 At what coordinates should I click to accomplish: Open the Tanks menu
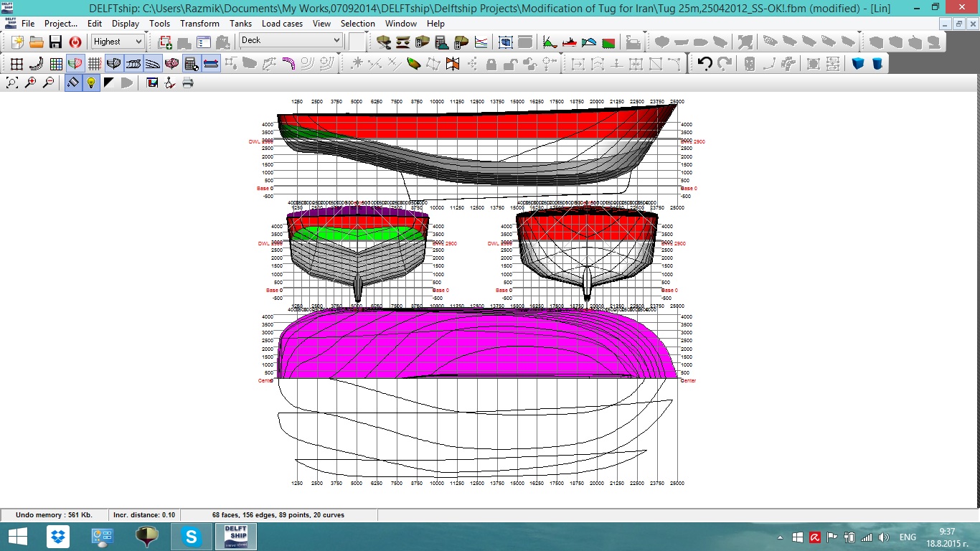point(240,24)
